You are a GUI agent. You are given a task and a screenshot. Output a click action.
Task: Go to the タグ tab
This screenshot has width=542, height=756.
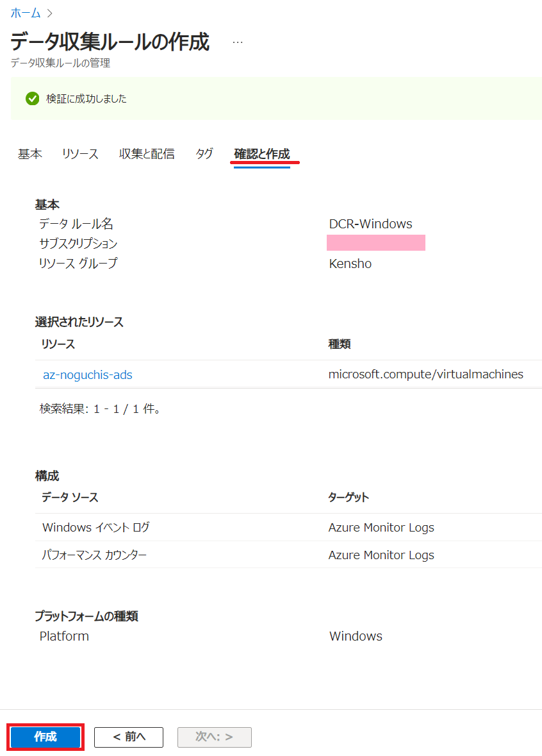[204, 154]
